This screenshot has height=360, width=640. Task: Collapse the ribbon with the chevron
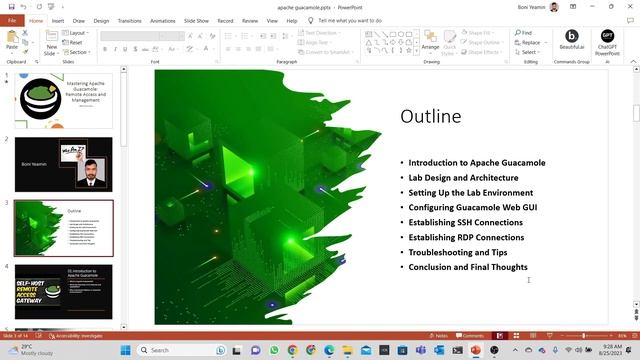(633, 62)
